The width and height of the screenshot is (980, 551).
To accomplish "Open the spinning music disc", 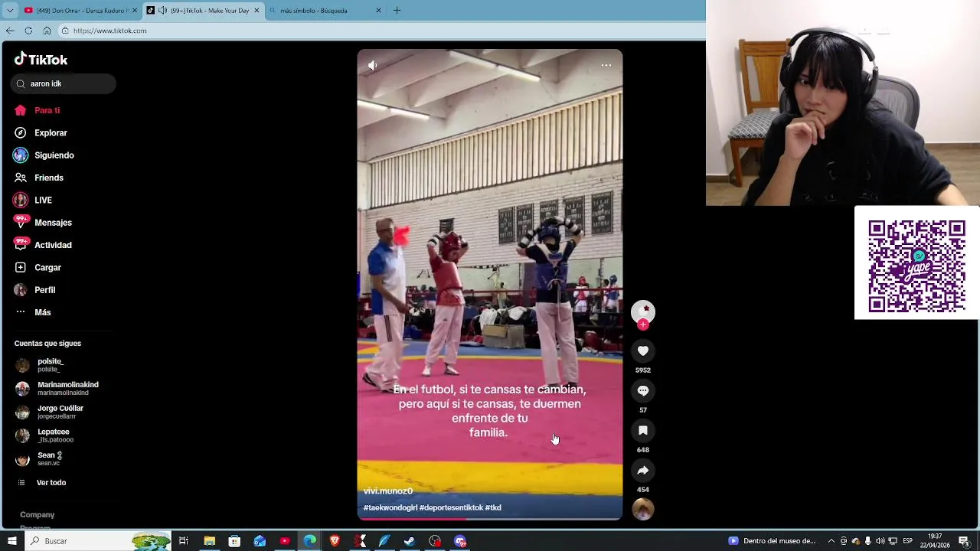I will coord(643,510).
